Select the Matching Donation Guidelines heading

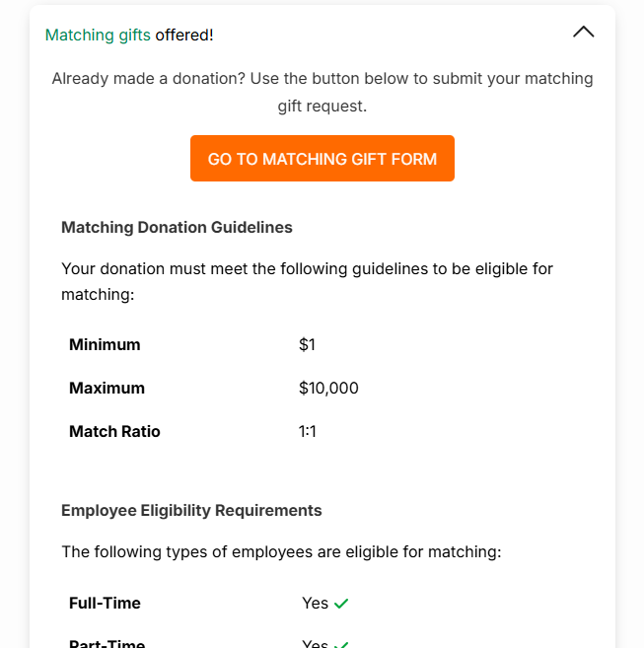pos(177,227)
